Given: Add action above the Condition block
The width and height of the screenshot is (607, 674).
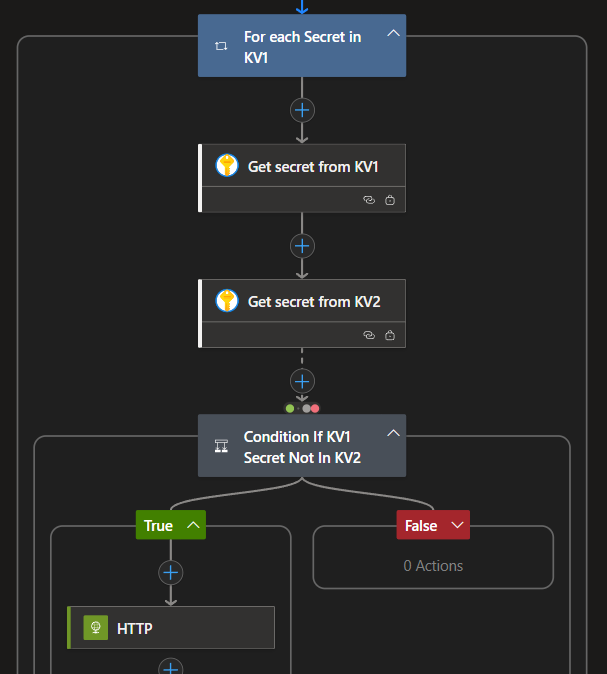Looking at the screenshot, I should pyautogui.click(x=302, y=381).
